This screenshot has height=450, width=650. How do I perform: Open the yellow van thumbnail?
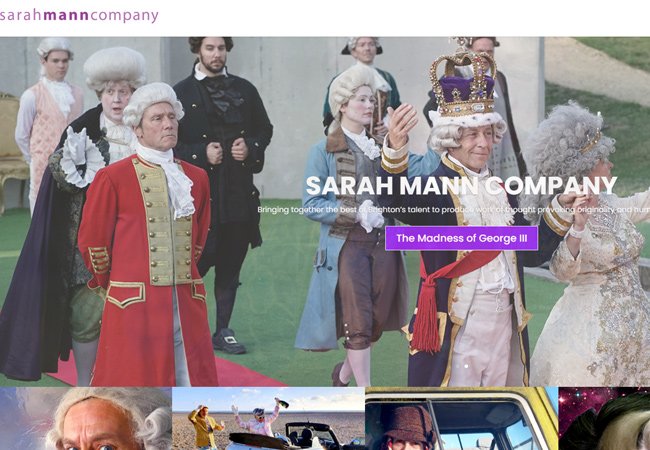[x=462, y=419]
